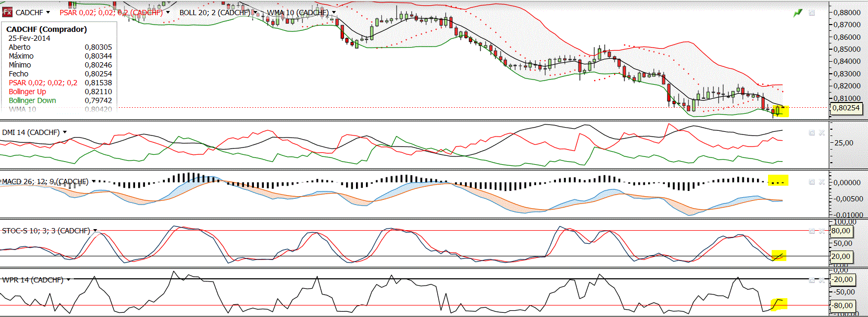Viewport: 868px width, 317px height.
Task: Click the WPR -80,00 level tag
Action: pos(843,305)
